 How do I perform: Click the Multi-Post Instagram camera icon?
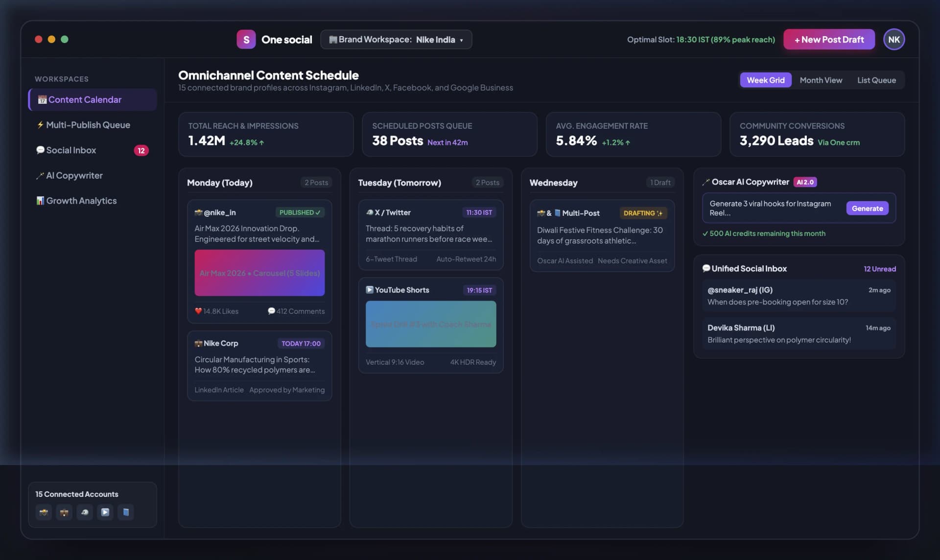coord(541,213)
